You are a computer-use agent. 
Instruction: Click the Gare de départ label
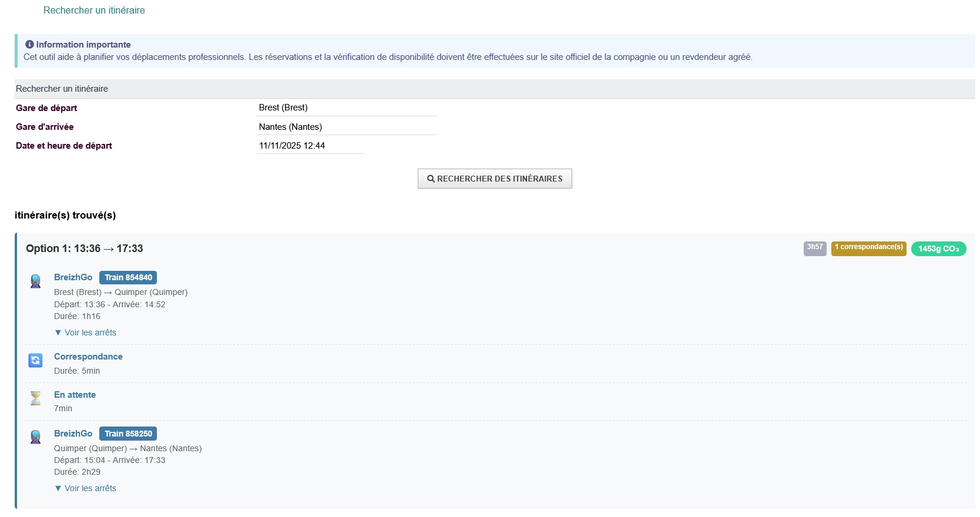pos(46,108)
